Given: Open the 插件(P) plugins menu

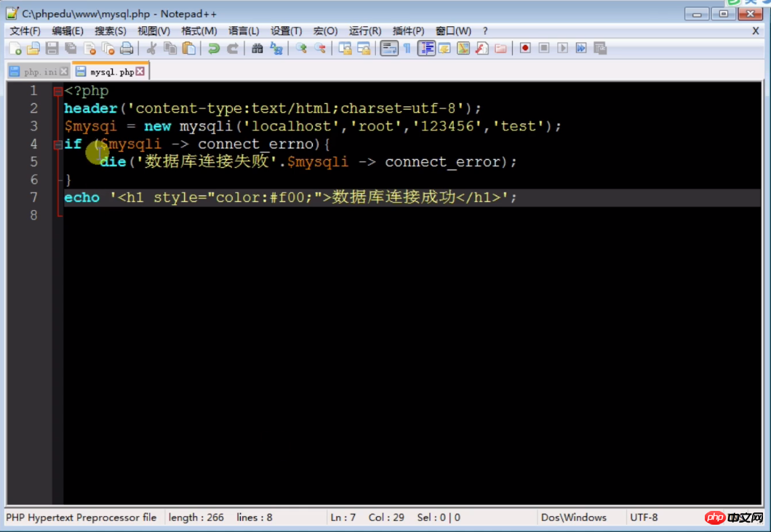Looking at the screenshot, I should tap(408, 31).
